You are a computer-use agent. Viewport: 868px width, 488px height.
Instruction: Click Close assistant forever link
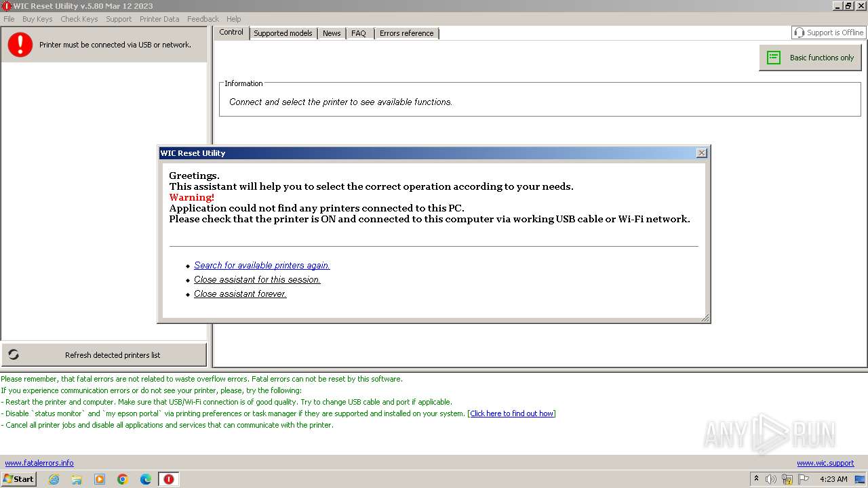(240, 294)
